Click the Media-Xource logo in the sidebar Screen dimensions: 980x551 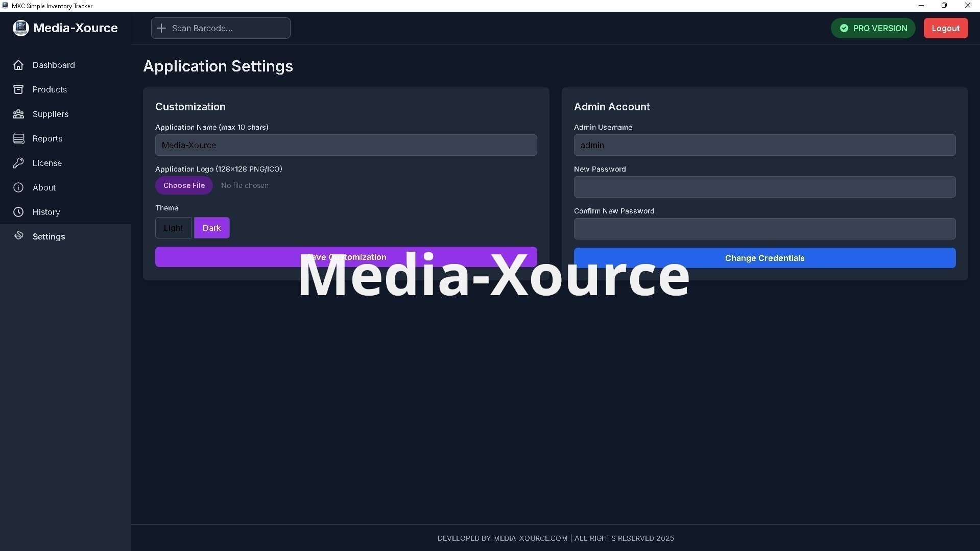(20, 28)
